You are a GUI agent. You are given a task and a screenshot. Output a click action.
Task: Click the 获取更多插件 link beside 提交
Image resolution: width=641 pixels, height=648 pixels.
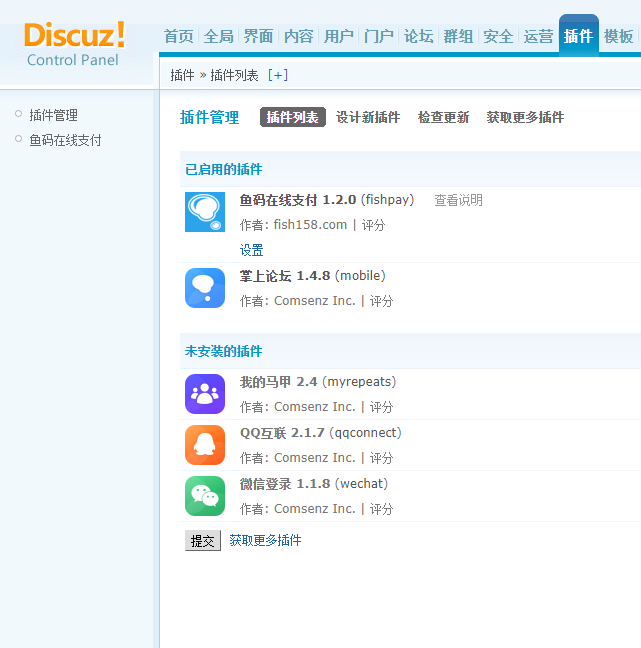pyautogui.click(x=265, y=540)
